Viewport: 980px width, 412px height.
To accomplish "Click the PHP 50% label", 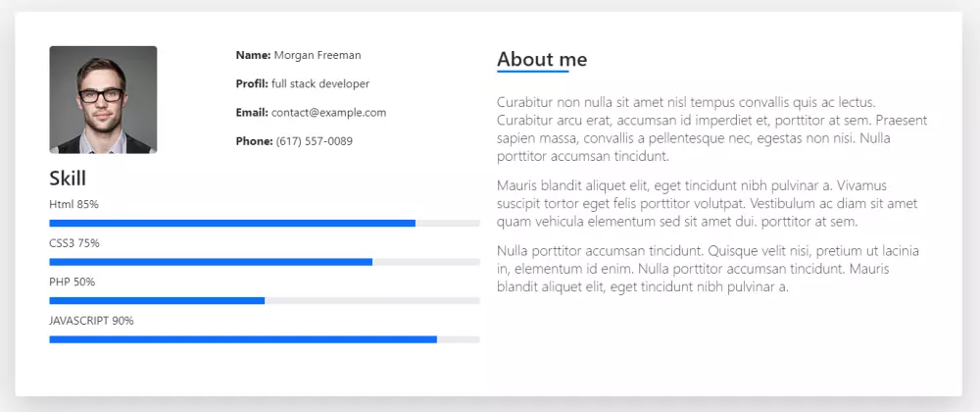I will [72, 283].
